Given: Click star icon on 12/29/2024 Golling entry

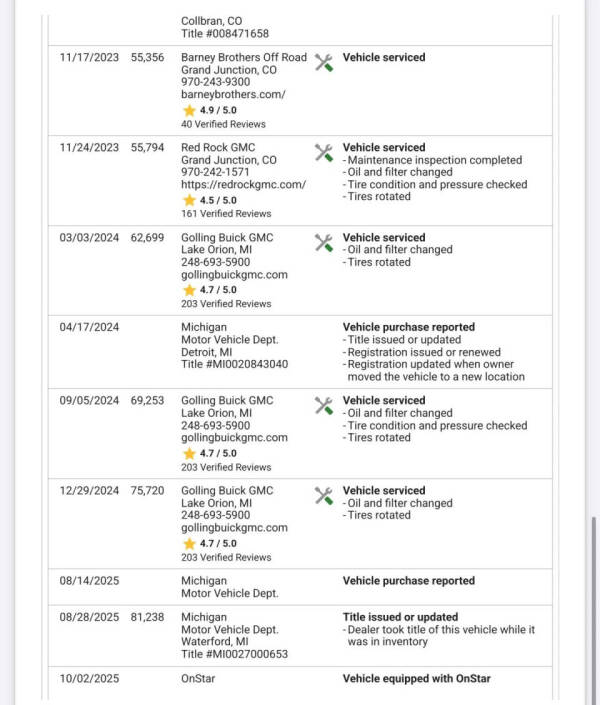Looking at the screenshot, I should (x=188, y=543).
